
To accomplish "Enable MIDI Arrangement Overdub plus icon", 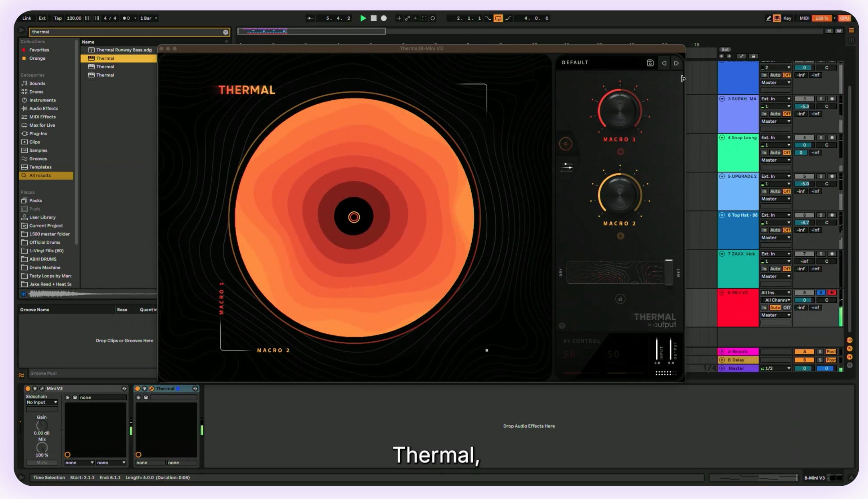I will pyautogui.click(x=399, y=18).
